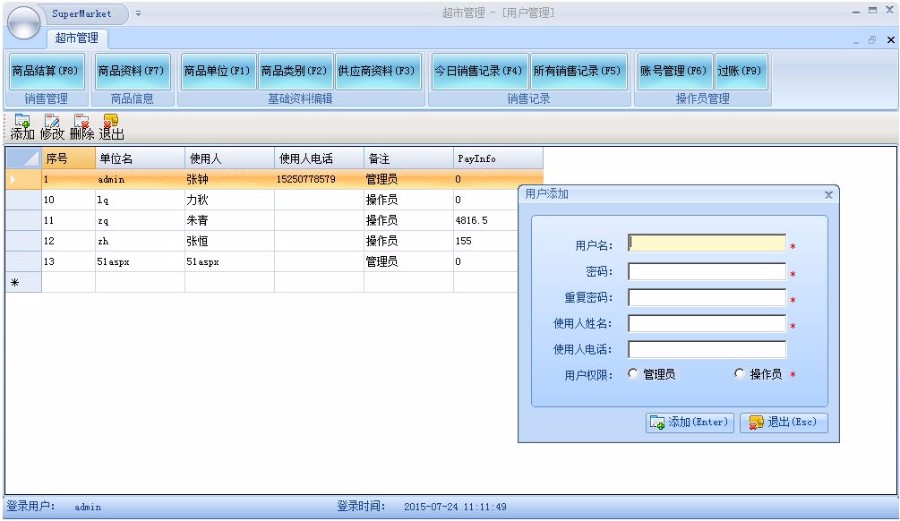Click the admin login user in status bar
Image resolution: width=900 pixels, height=521 pixels.
pos(88,507)
